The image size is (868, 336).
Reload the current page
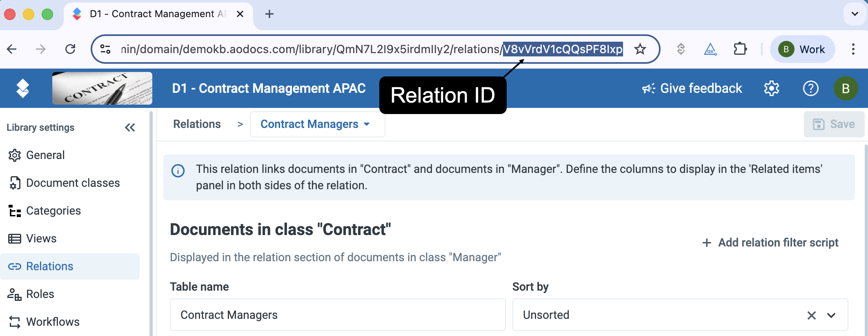click(70, 49)
